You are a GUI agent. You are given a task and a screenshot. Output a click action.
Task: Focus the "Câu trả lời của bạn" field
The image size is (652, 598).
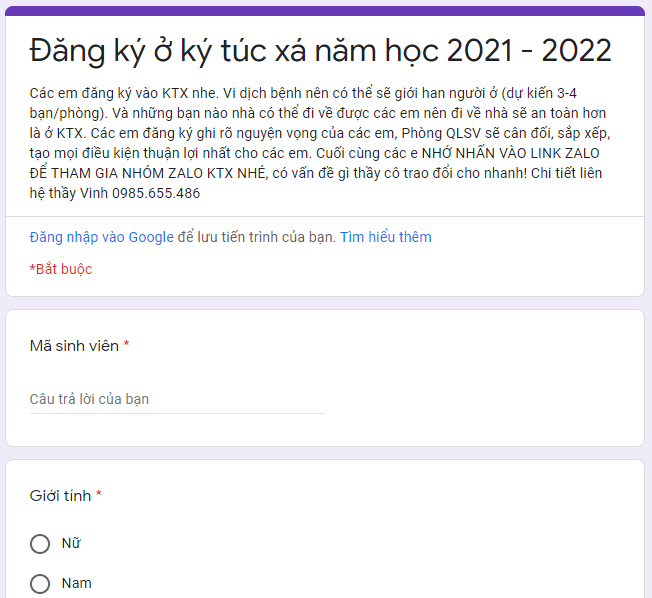point(177,399)
